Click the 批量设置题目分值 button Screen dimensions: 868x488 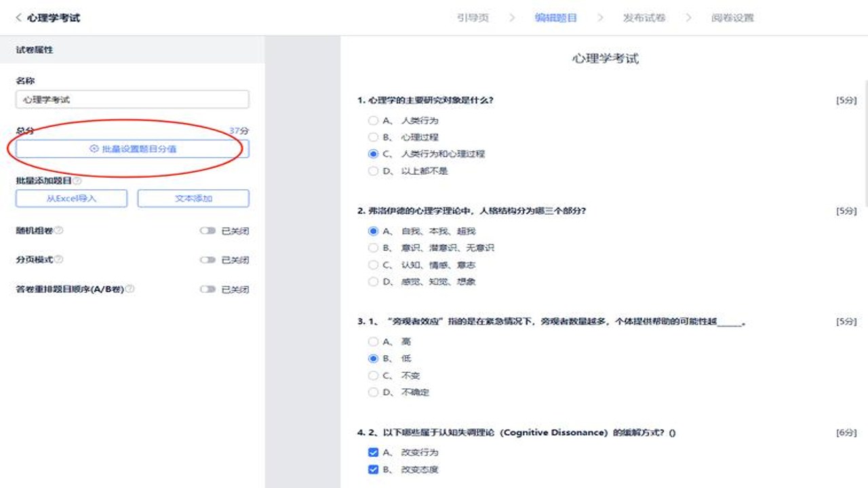point(132,148)
